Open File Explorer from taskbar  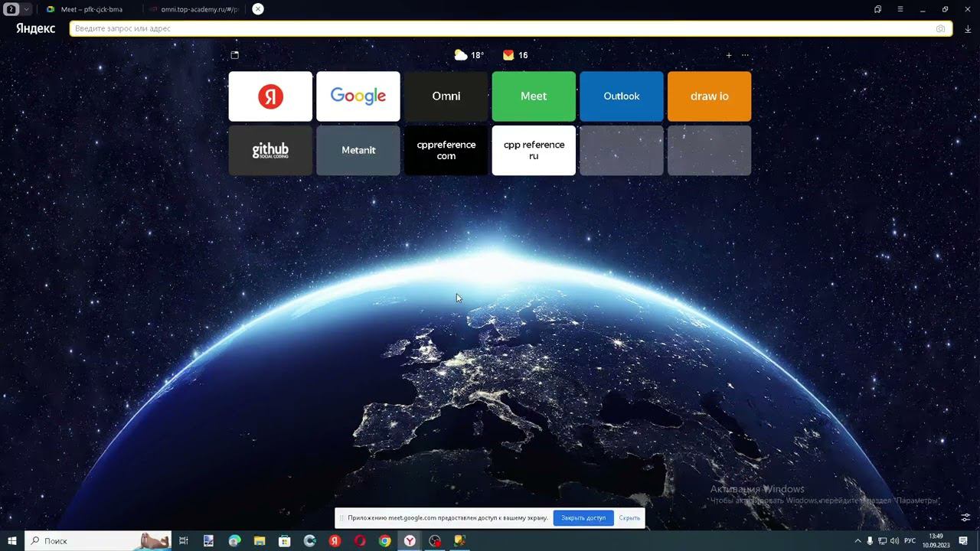(260, 541)
